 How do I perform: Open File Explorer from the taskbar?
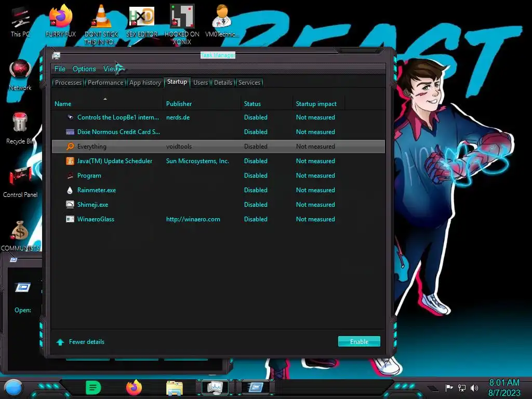coord(175,388)
